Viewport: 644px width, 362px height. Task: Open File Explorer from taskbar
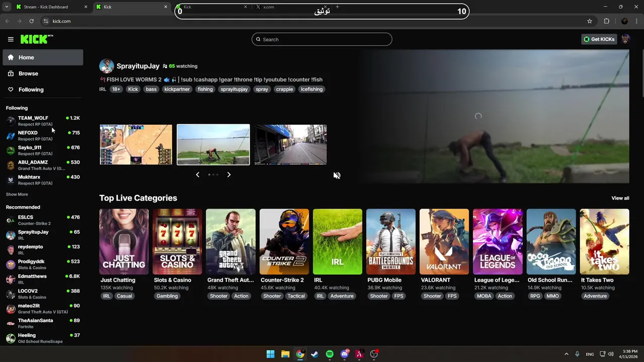click(x=285, y=354)
